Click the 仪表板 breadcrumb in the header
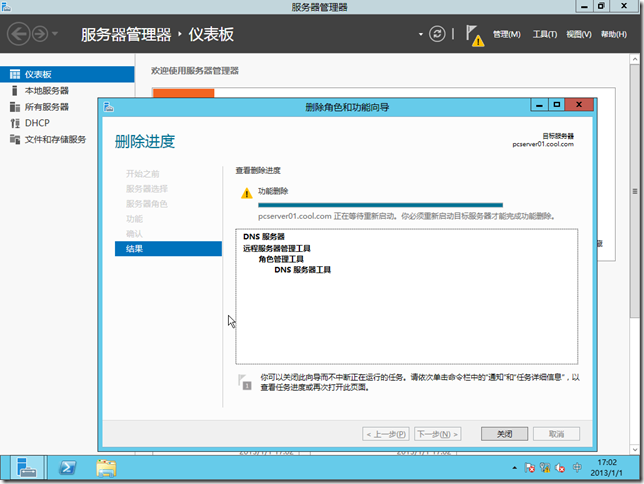The image size is (644, 484). point(211,34)
